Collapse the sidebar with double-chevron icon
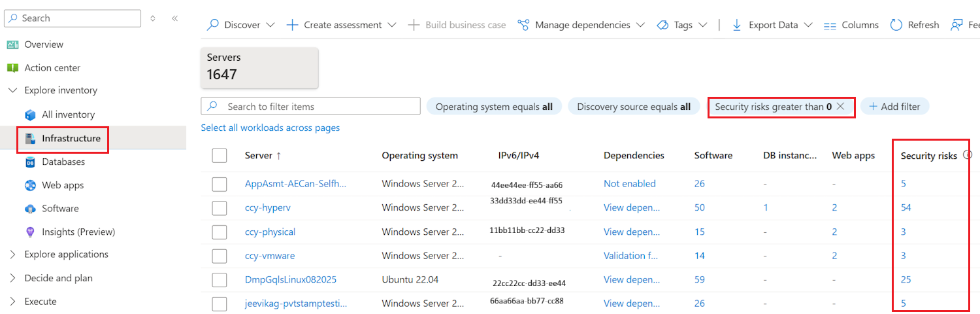This screenshot has height=314, width=980. click(x=174, y=18)
